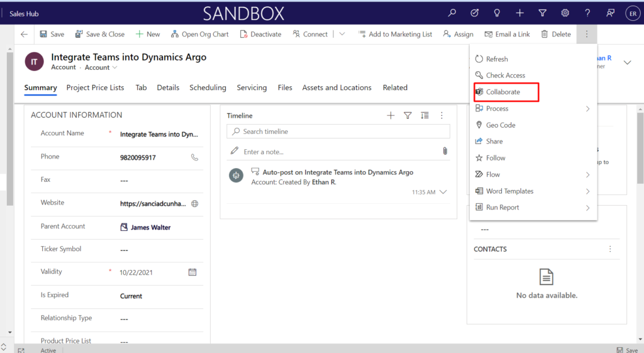Select Follow menu item
This screenshot has height=353, width=644.
click(x=533, y=158)
